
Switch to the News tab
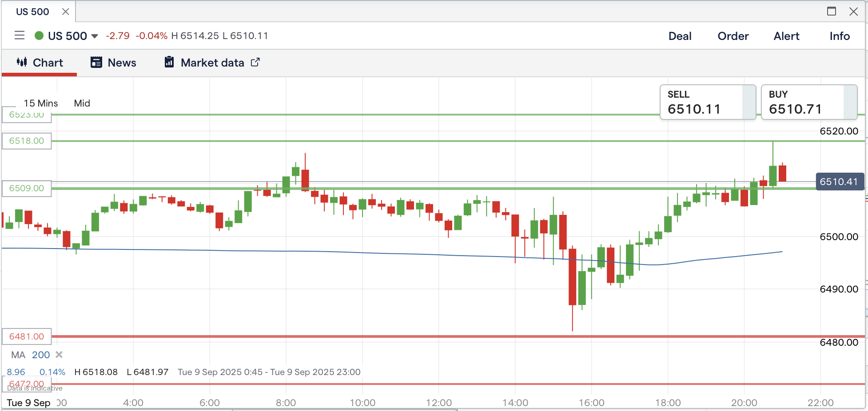pyautogui.click(x=113, y=63)
